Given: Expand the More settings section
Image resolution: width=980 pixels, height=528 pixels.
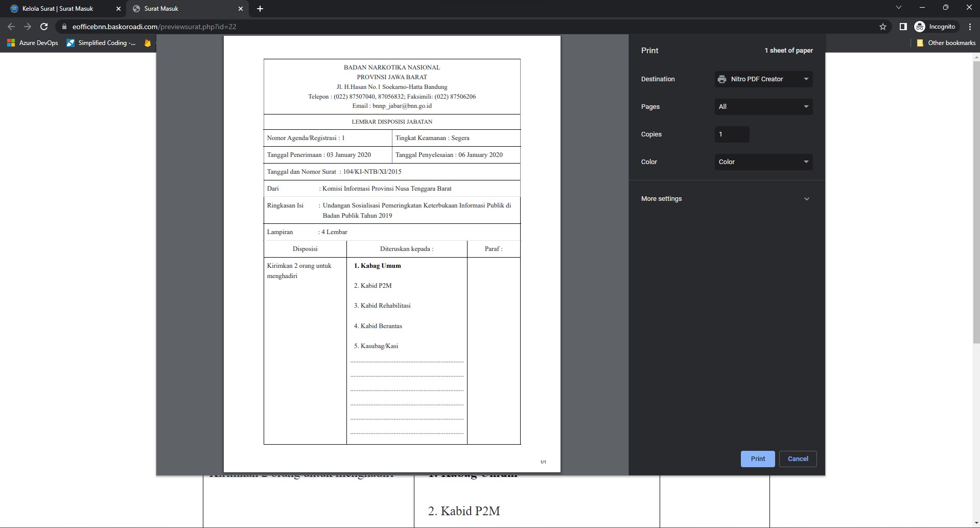Looking at the screenshot, I should click(x=726, y=199).
